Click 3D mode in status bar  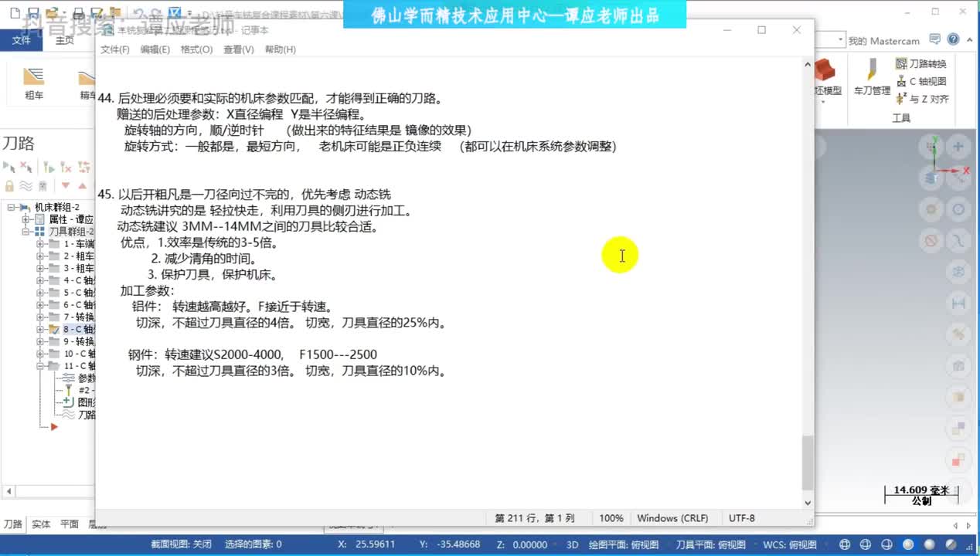pyautogui.click(x=572, y=544)
